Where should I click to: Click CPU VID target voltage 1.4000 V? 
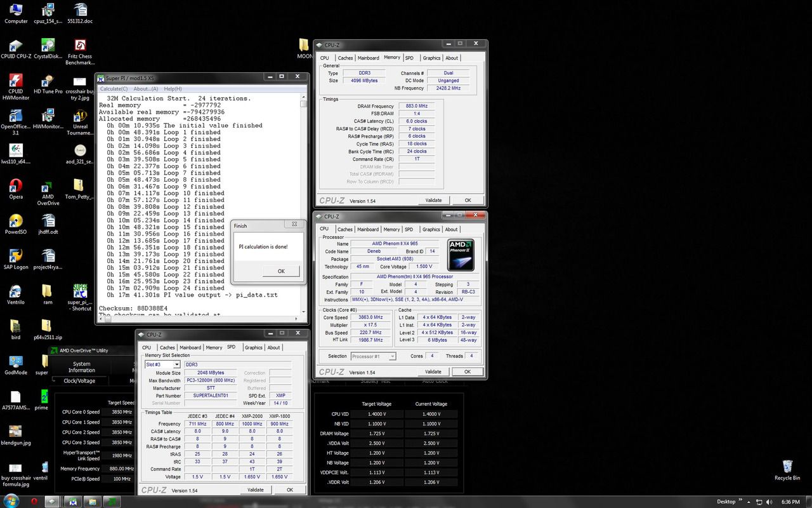tap(376, 414)
